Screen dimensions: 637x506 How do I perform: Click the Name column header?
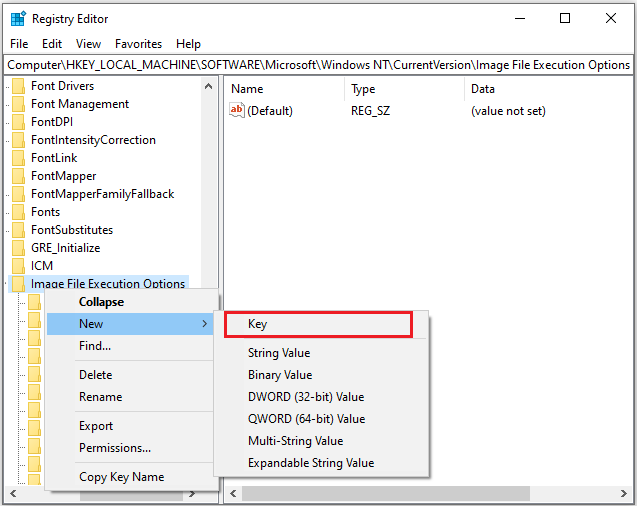247,89
